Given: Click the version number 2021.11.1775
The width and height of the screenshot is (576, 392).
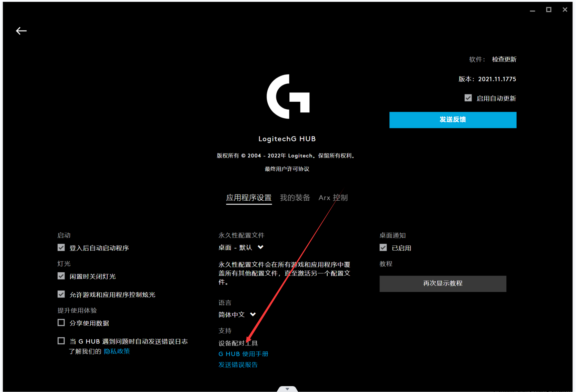Looking at the screenshot, I should 497,79.
